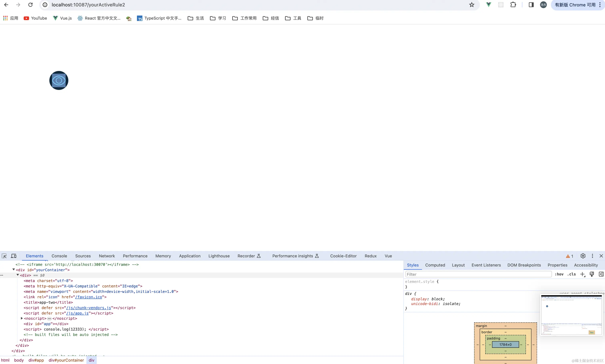Click the 有新版 Chrome 可用 update button
The height and width of the screenshot is (364, 605).
(575, 5)
